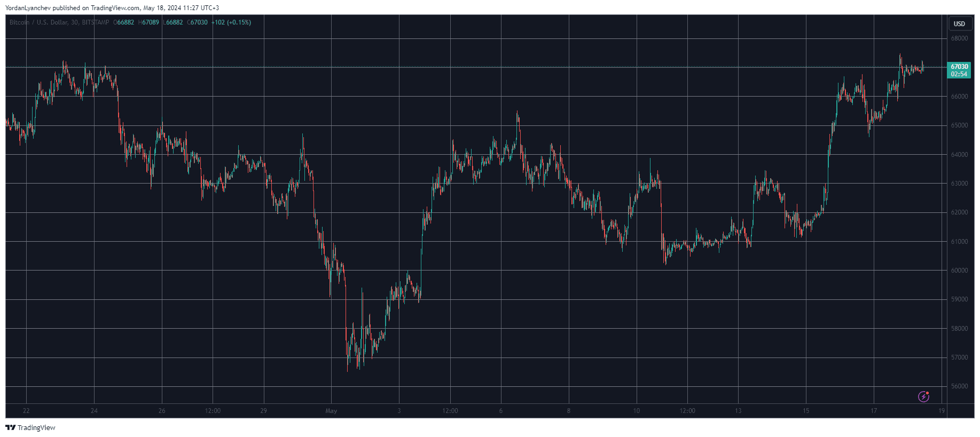Click the 61000 price axis label

point(959,242)
